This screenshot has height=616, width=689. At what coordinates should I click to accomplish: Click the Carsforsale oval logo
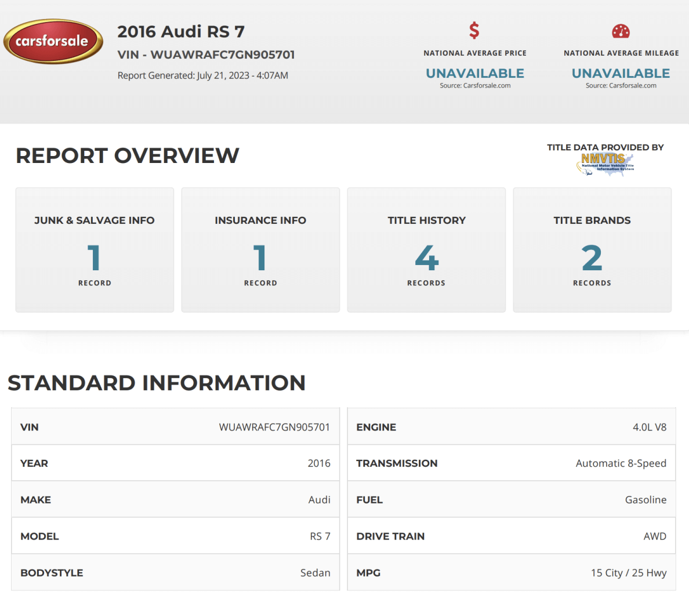click(53, 41)
